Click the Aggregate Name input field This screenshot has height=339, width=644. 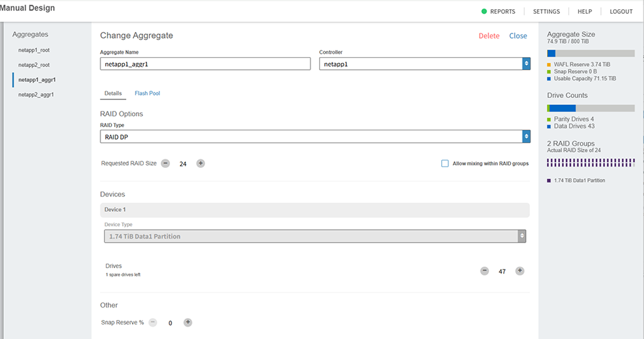click(x=205, y=64)
